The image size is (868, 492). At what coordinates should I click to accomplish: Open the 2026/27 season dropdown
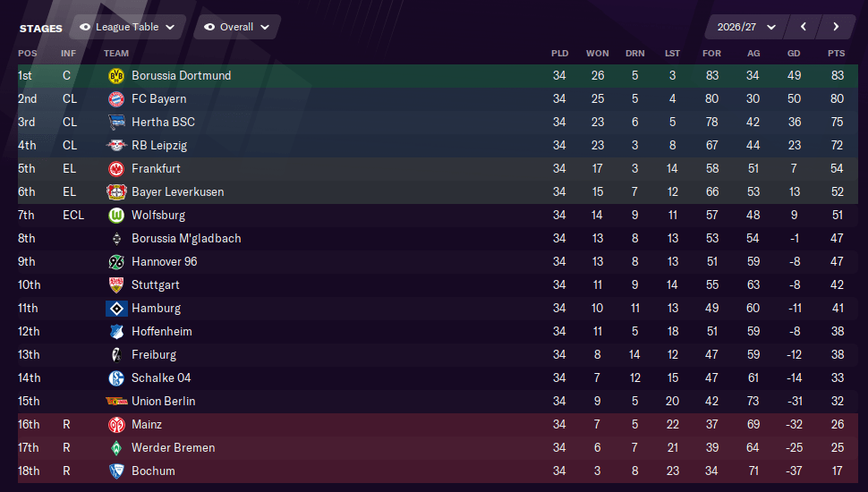[745, 27]
